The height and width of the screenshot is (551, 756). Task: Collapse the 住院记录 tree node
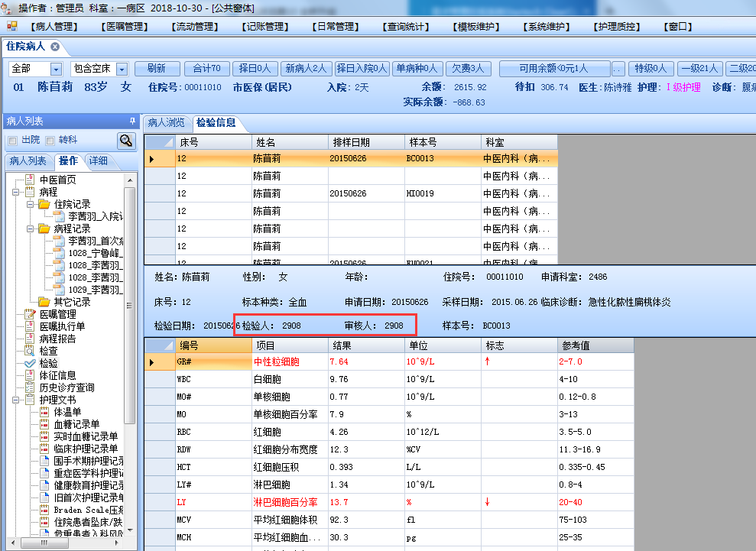click(30, 204)
